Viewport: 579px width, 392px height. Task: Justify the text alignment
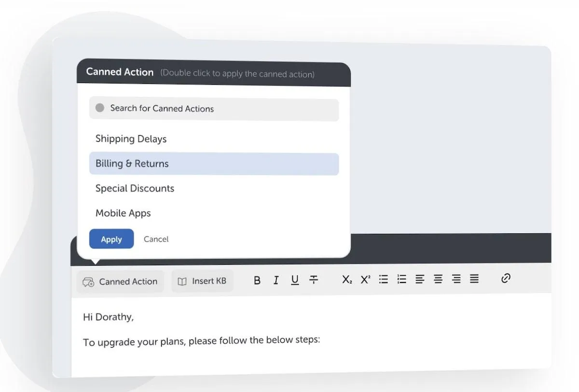(474, 279)
